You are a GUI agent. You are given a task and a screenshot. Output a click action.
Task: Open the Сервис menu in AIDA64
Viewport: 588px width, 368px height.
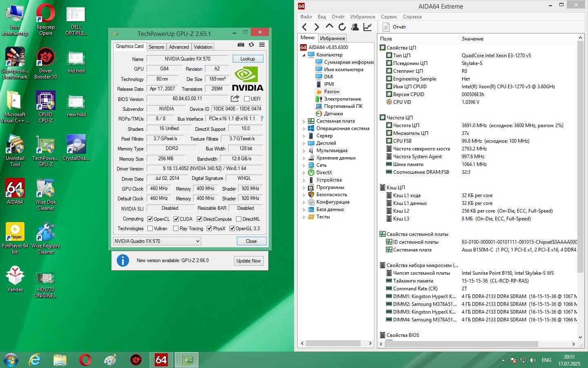[389, 17]
